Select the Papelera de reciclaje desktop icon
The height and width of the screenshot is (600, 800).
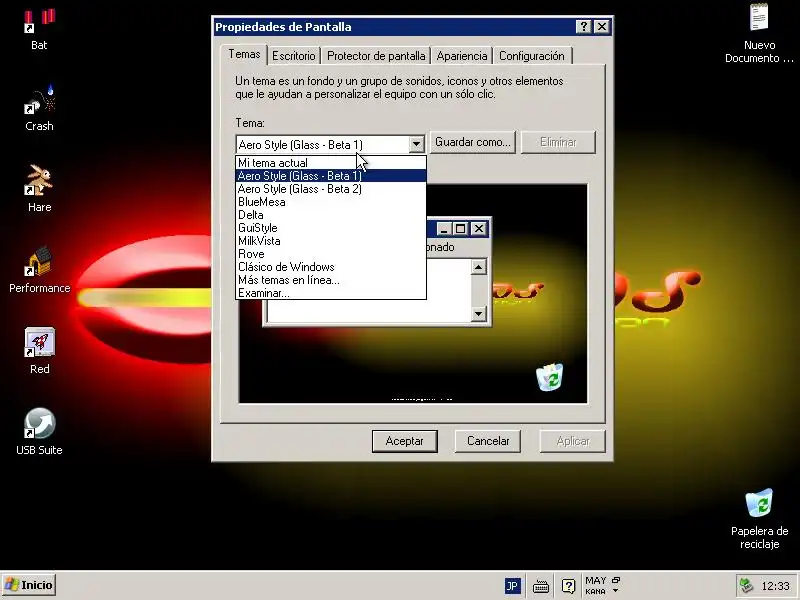(759, 504)
